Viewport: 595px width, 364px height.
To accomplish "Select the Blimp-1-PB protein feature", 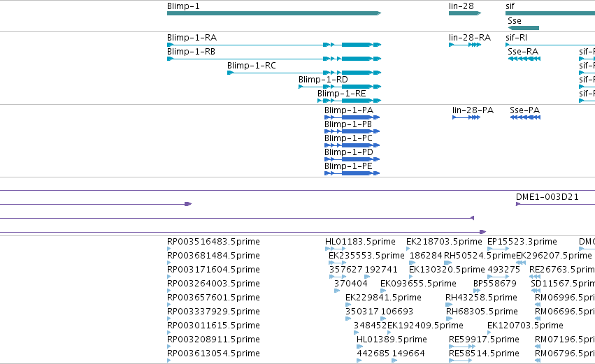I will (x=352, y=131).
